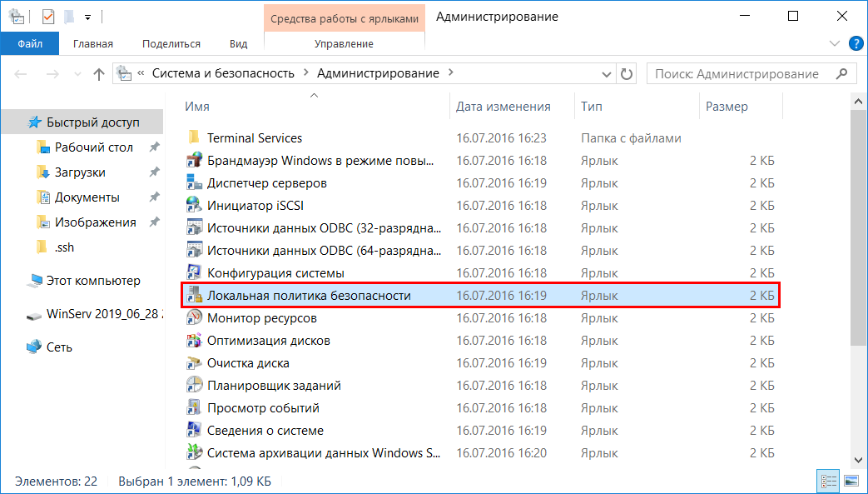868x494 pixels.
Task: Switch to the Вид ribbon tab
Action: pyautogui.click(x=238, y=43)
